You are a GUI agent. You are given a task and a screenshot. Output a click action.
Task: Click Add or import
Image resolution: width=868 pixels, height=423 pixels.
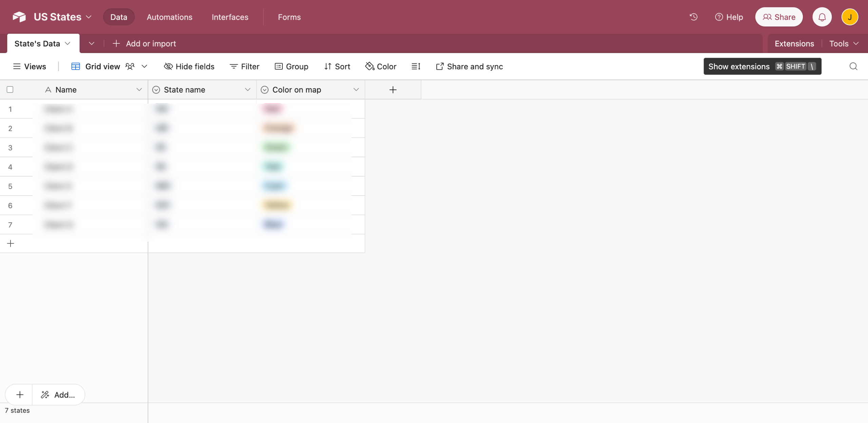tap(144, 43)
